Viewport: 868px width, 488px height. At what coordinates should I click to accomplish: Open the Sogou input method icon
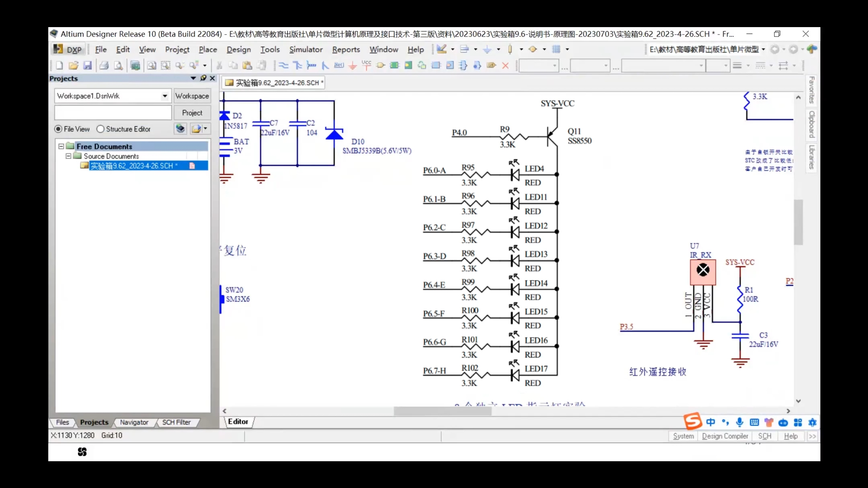click(x=692, y=421)
